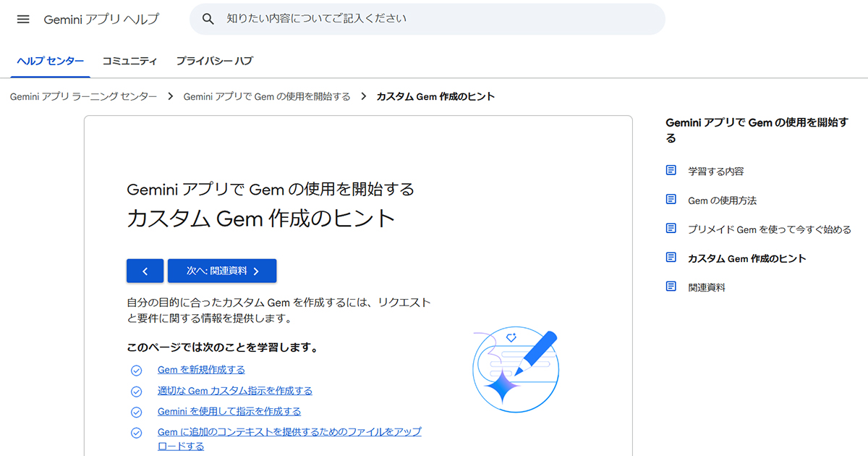Open the Gem を新規作成する link
This screenshot has height=456, width=868.
[201, 370]
